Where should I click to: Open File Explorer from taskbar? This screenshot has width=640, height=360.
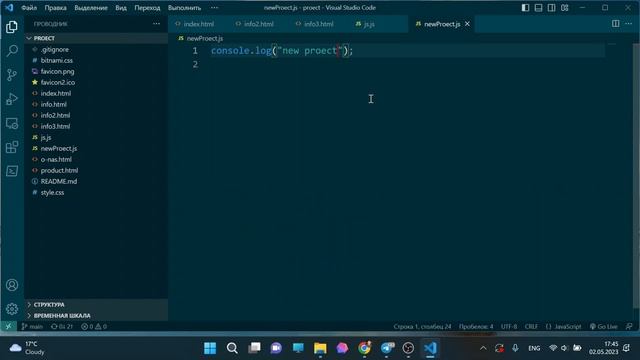(320, 348)
